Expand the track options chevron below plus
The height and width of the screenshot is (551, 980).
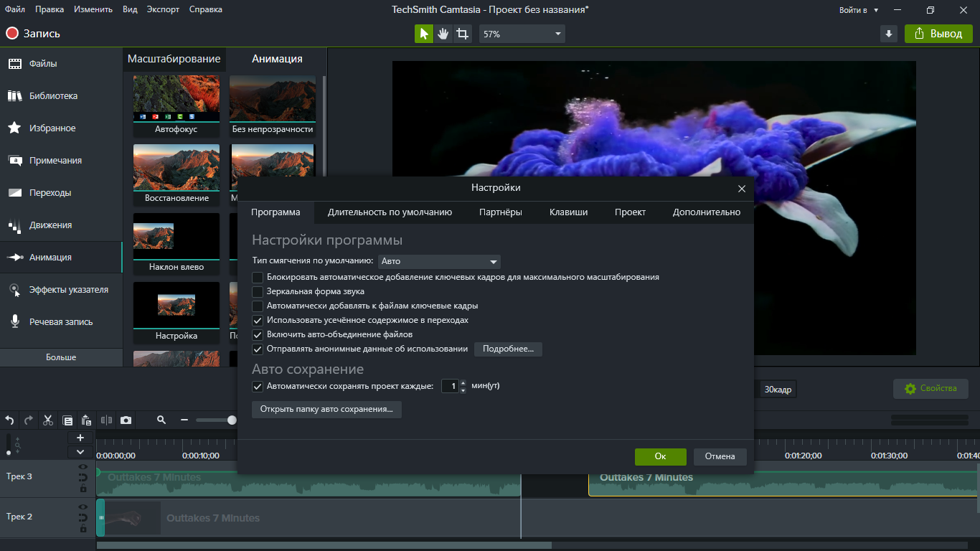coord(80,452)
